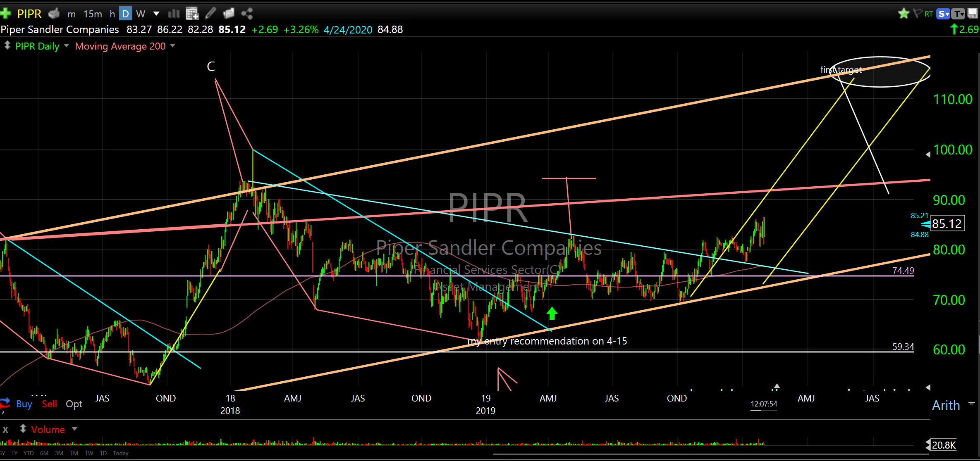Toggle the flag marker for PIPR
Image resolution: width=980 pixels, height=461 pixels.
[917, 14]
